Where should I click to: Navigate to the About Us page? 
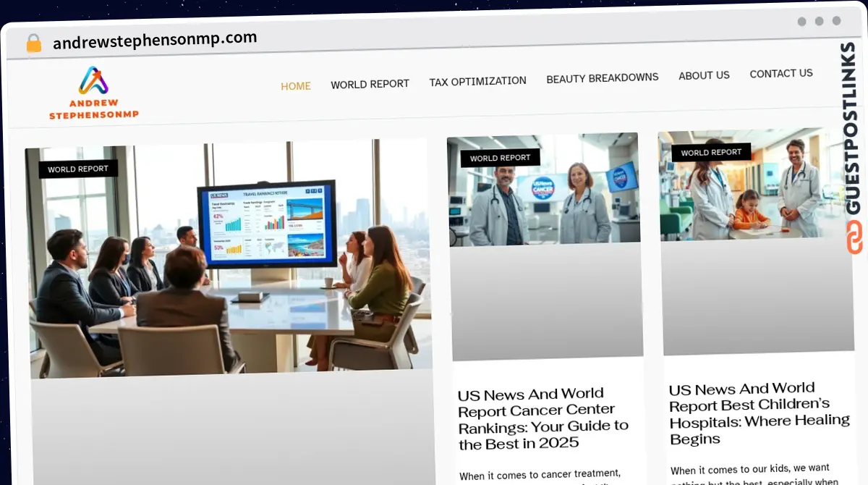point(704,75)
